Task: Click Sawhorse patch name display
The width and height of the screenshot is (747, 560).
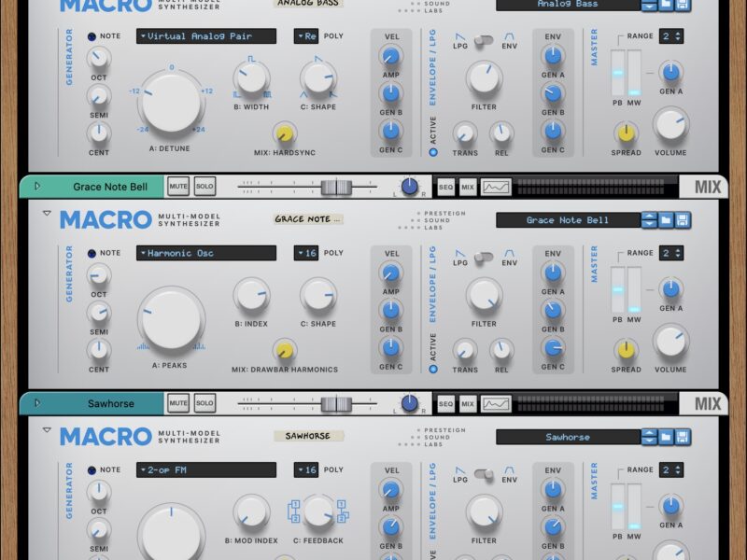Action: point(568,437)
